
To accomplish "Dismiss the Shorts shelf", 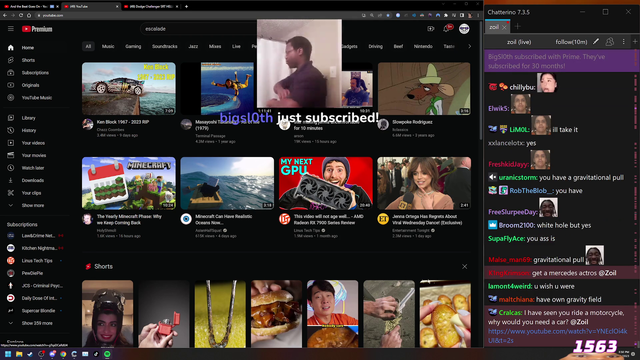I will tap(464, 267).
